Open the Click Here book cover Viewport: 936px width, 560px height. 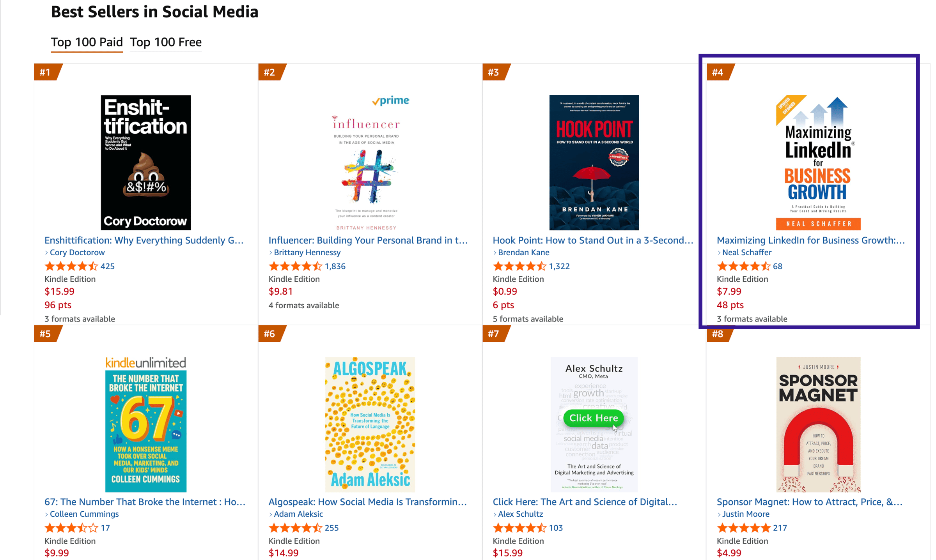tap(594, 424)
